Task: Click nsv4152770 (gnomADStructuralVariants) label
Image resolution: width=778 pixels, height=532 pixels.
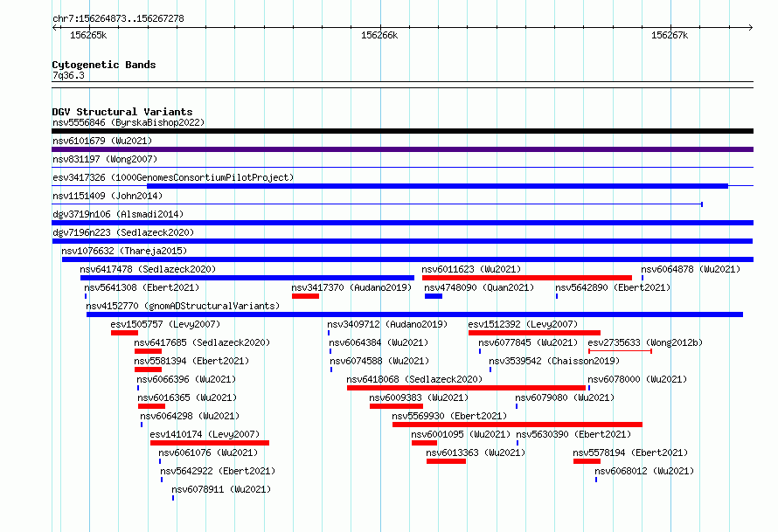Action: (183, 306)
